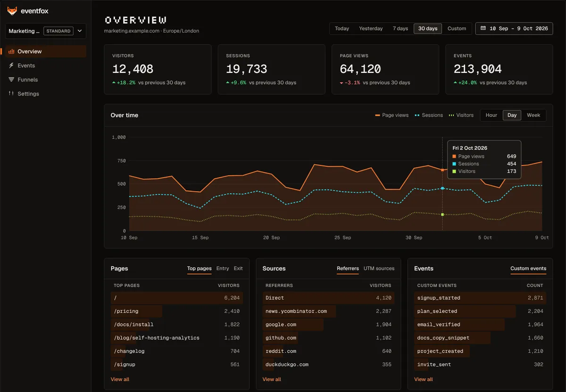Toggle Visitors series in chart legend
The image size is (566, 392).
(x=461, y=115)
